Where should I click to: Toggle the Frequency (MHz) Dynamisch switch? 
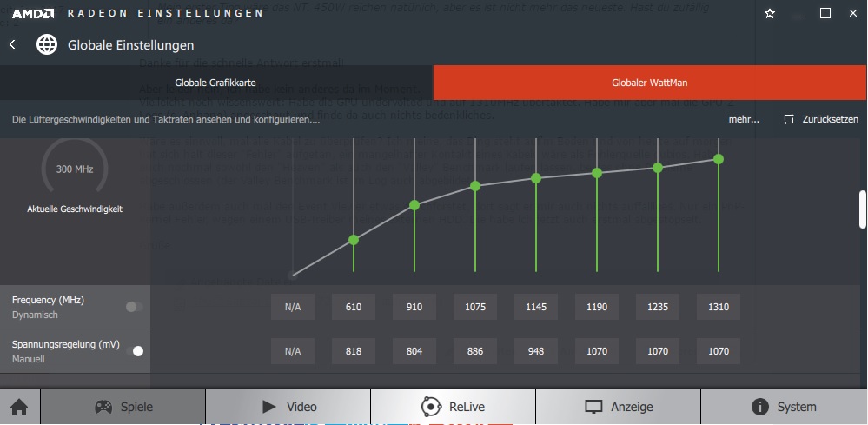(135, 307)
